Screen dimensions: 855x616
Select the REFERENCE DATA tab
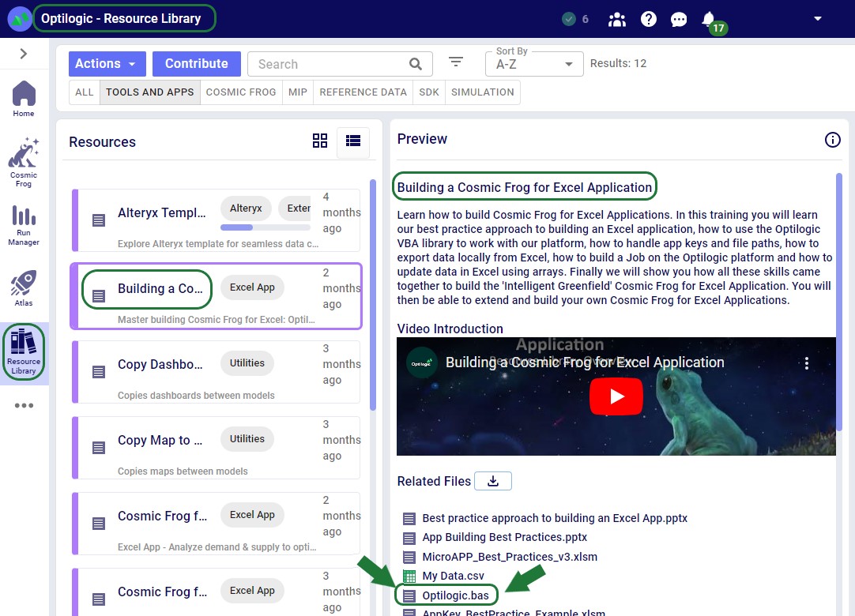363,92
